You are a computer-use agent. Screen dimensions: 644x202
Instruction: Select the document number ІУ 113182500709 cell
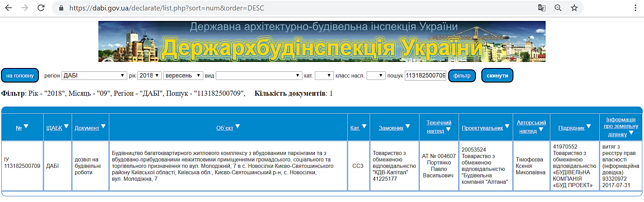coord(22,166)
